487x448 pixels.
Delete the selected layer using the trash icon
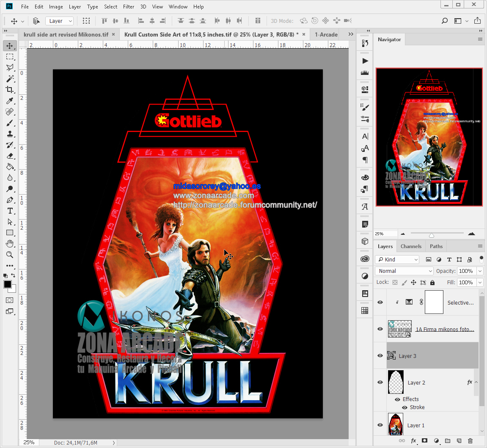[x=470, y=441]
